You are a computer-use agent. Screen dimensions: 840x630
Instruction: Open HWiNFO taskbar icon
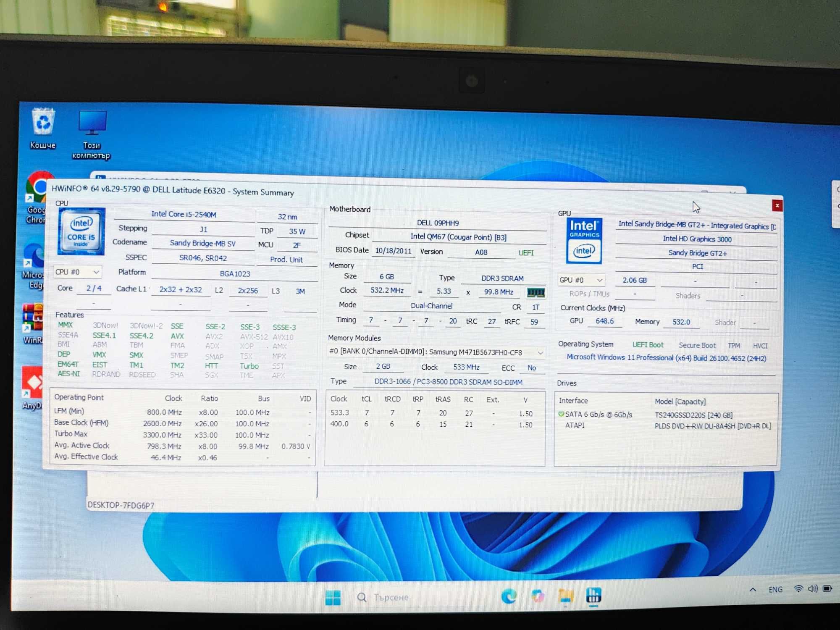pos(593,595)
